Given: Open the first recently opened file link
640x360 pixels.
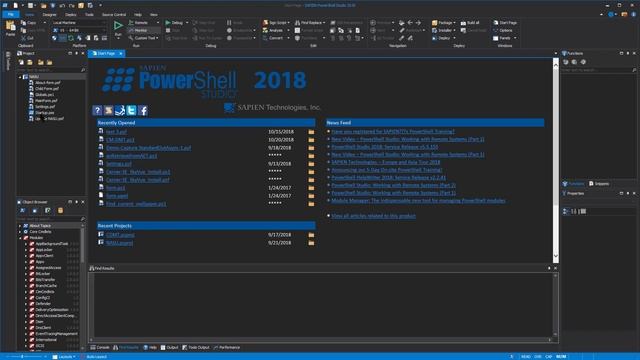Looking at the screenshot, I should tap(116, 132).
